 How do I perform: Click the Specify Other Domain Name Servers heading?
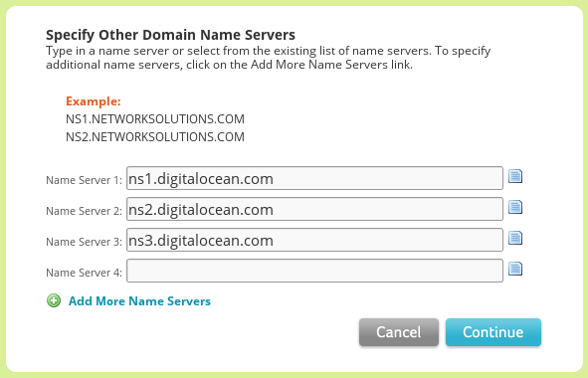[170, 35]
